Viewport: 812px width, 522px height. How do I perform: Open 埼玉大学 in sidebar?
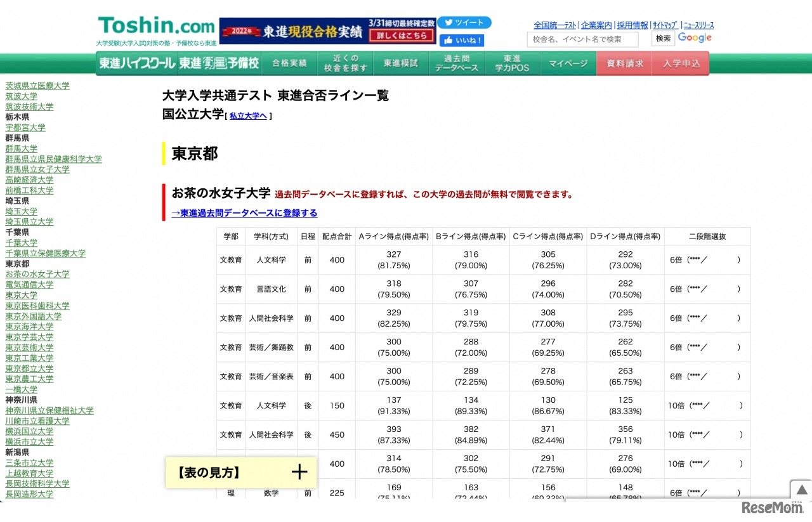(x=22, y=211)
